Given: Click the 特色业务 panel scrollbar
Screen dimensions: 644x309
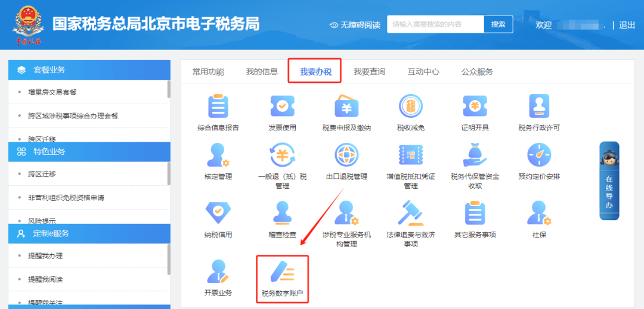Looking at the screenshot, I should (x=169, y=174).
